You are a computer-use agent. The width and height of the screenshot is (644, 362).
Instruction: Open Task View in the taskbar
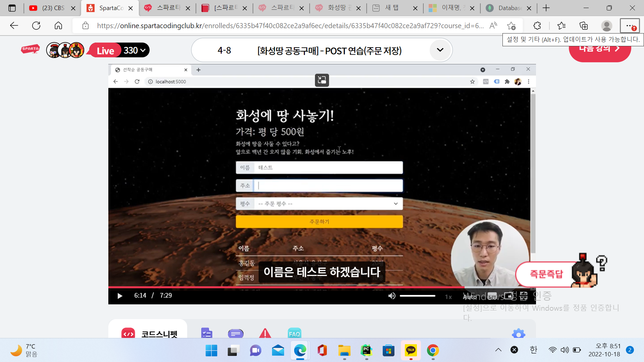point(233,351)
